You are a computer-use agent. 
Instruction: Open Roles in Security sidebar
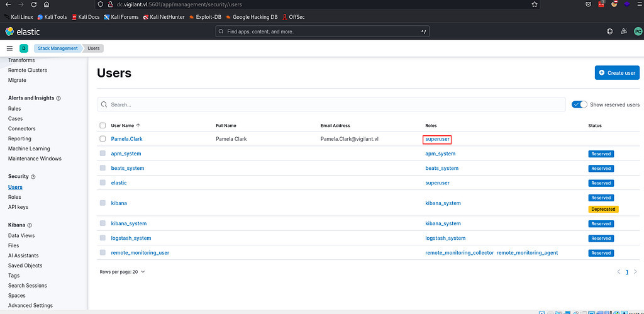pyautogui.click(x=14, y=197)
